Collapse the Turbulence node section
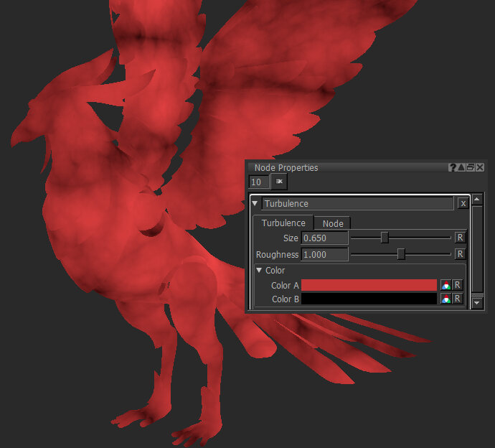 pyautogui.click(x=255, y=204)
